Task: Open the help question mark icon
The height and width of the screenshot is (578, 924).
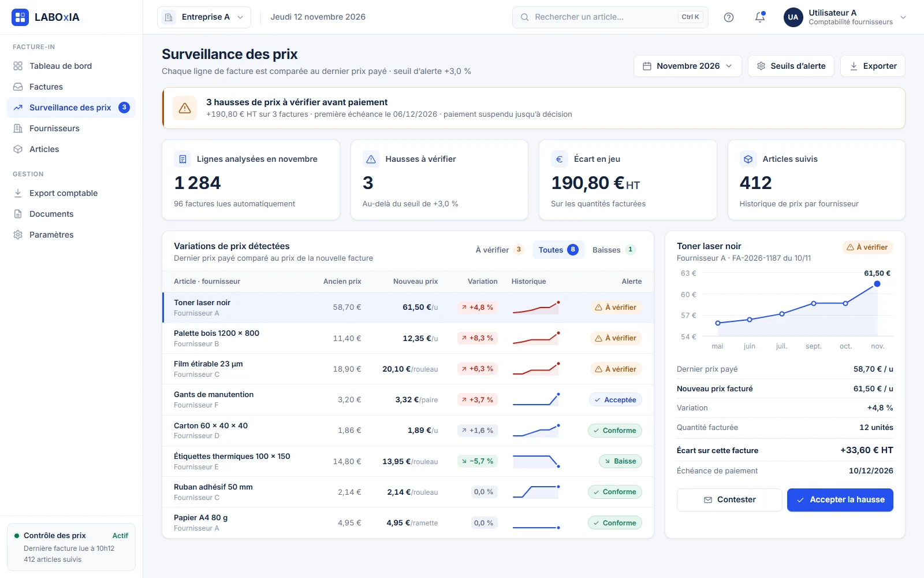Action: coord(729,17)
